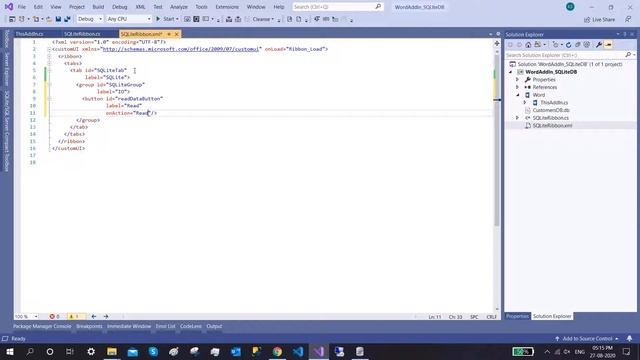Viewport: 640px width, 360px height.
Task: Click Solution Explorer Show All Files icon
Action: tap(587, 44)
